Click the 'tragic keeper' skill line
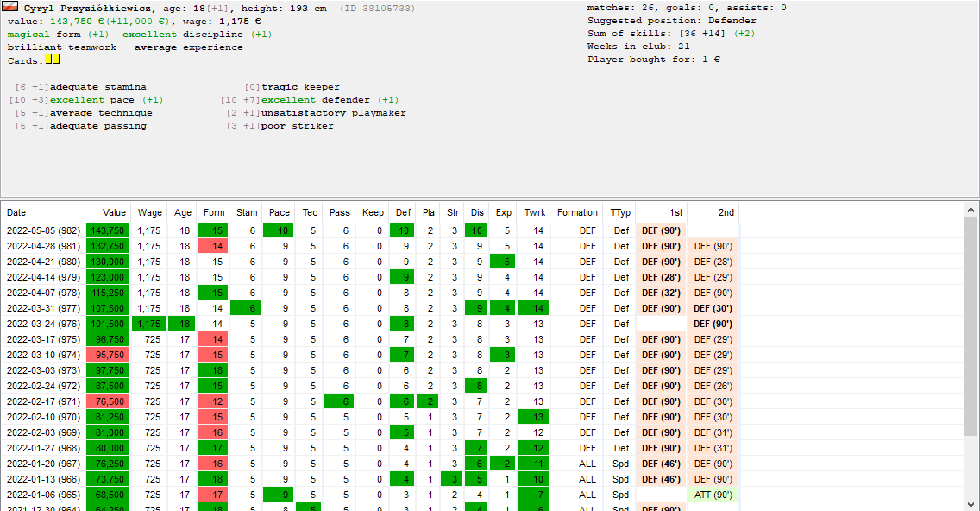This screenshot has height=511, width=980. coord(292,87)
